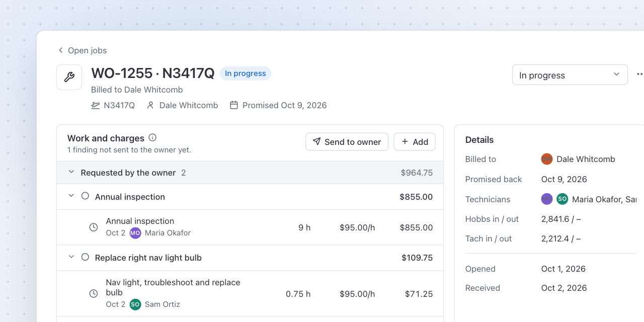Click the info icon beside Work and charges
The image size is (644, 322).
pos(152,137)
